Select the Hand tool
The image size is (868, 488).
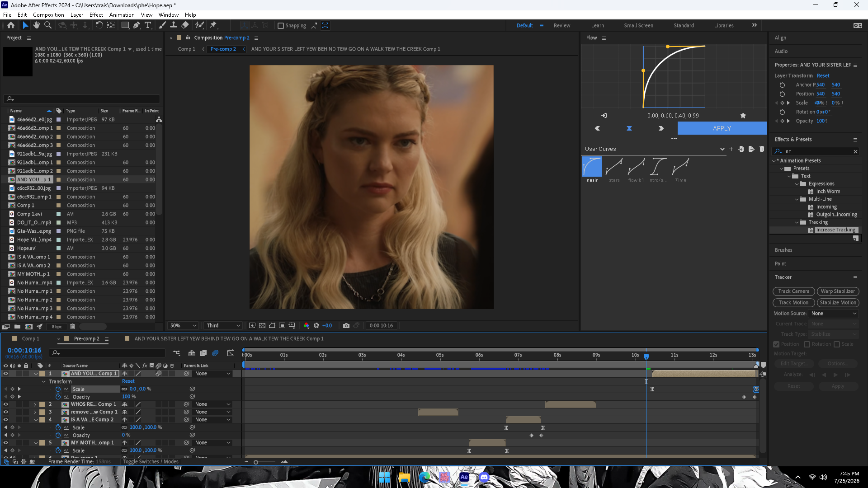[37, 25]
